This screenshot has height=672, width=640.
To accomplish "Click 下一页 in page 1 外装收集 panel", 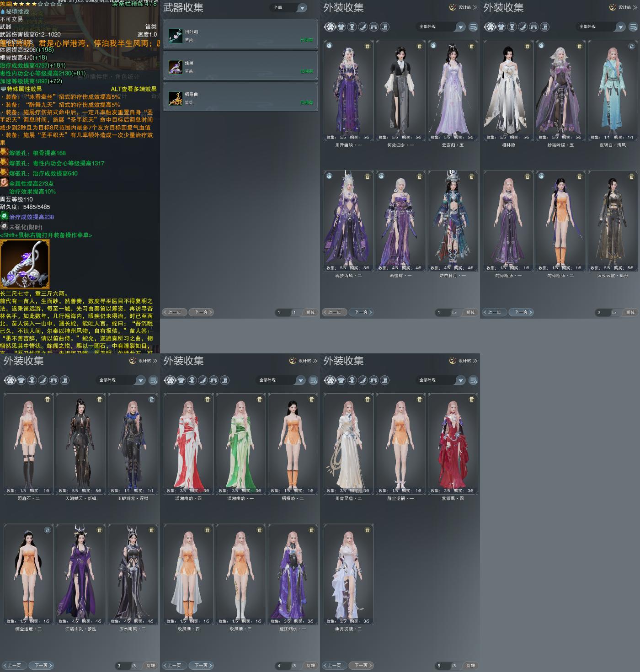I will pos(361,312).
